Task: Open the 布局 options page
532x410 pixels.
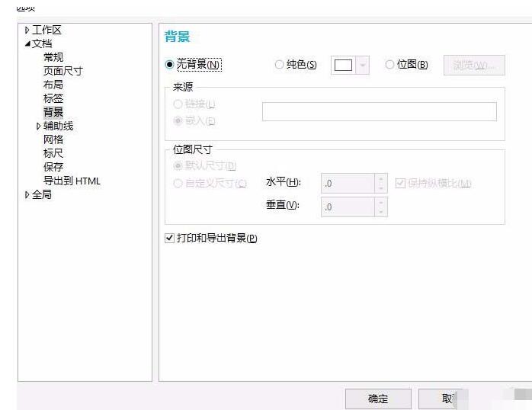Action: click(x=53, y=85)
